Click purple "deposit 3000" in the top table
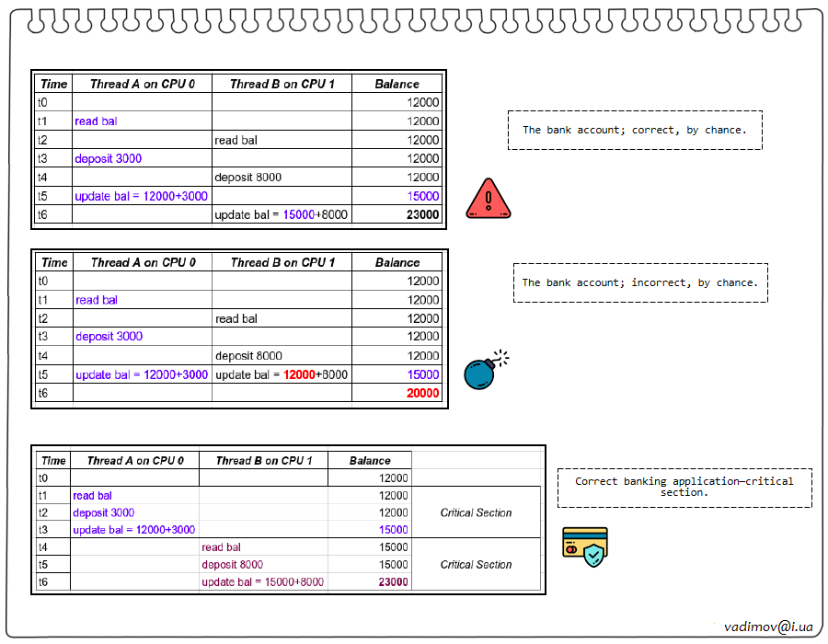Screen dimensions: 828x644 click(109, 158)
